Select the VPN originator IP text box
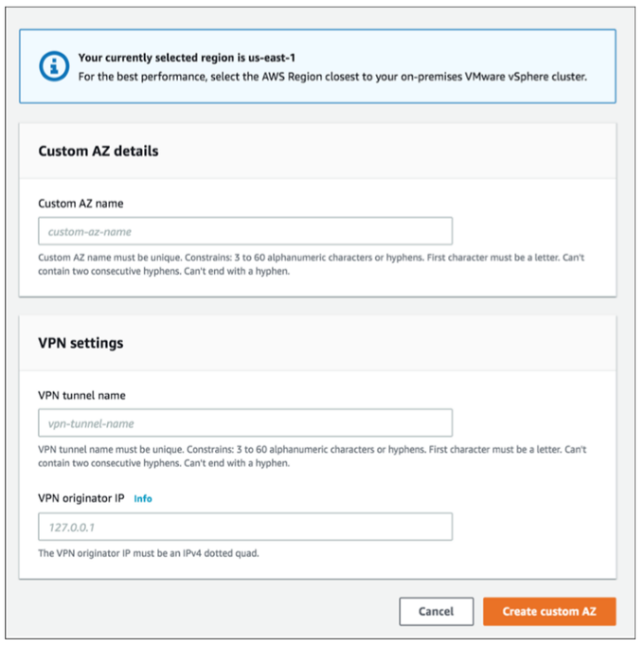644x647 pixels. tap(245, 527)
